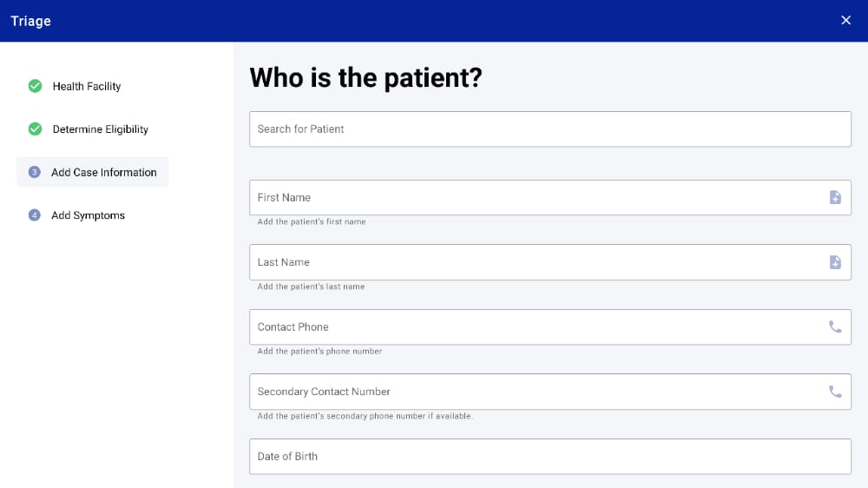This screenshot has height=488, width=868.
Task: Click the step 4 number circle icon
Action: tap(35, 215)
